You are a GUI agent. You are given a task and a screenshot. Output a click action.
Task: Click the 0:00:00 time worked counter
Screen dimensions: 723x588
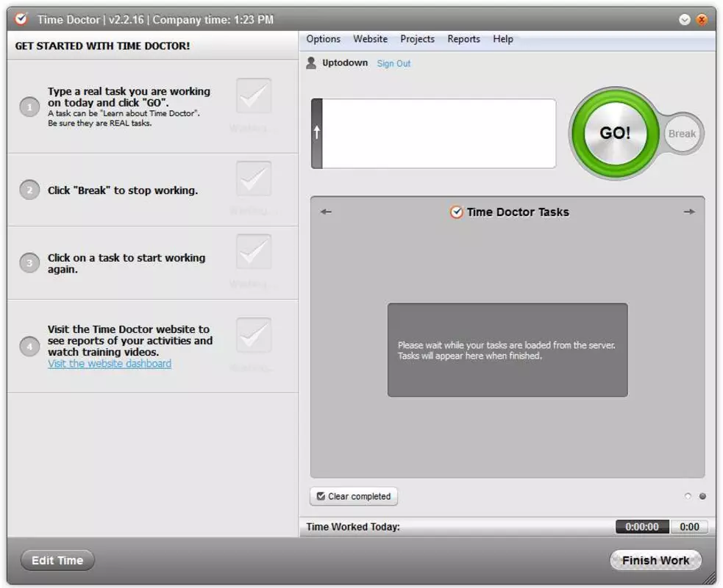coord(642,527)
